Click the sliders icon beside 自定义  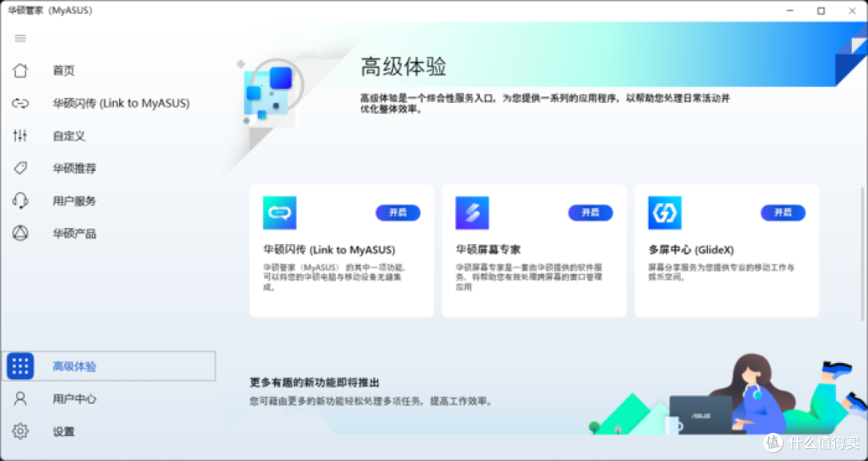coord(20,136)
